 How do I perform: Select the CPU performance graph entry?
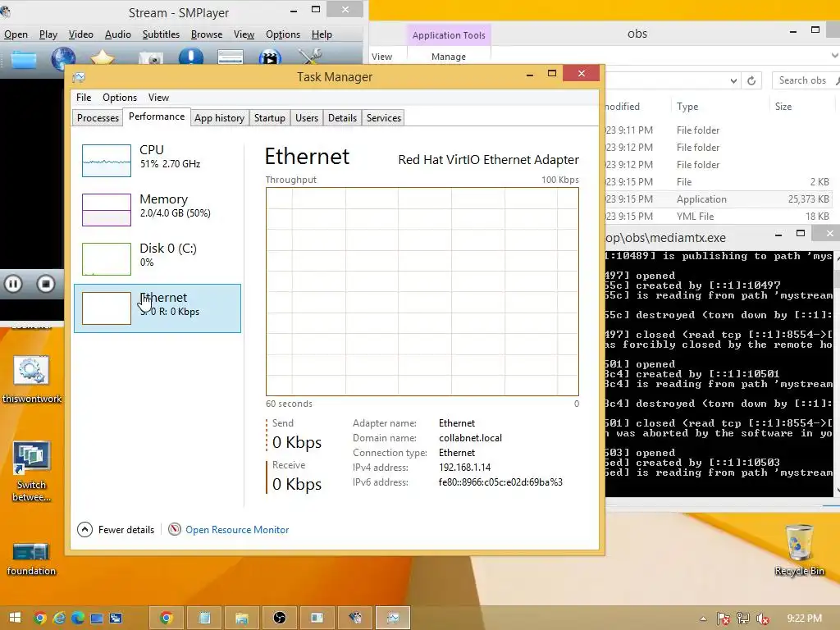(x=157, y=160)
